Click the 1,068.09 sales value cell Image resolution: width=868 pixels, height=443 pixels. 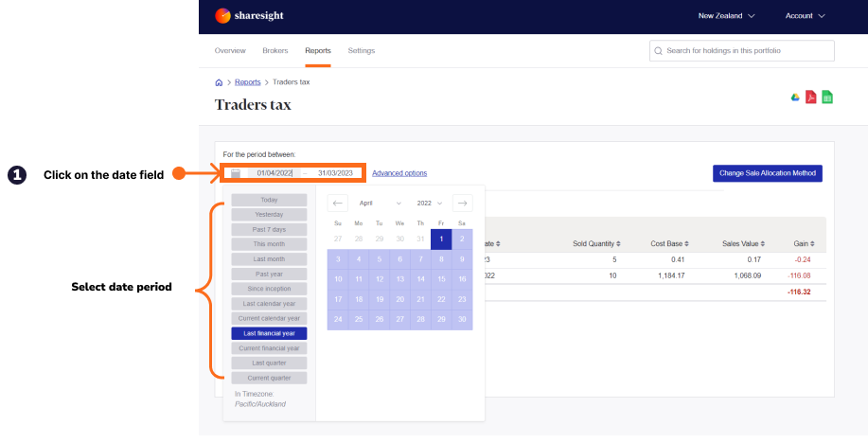(x=748, y=275)
